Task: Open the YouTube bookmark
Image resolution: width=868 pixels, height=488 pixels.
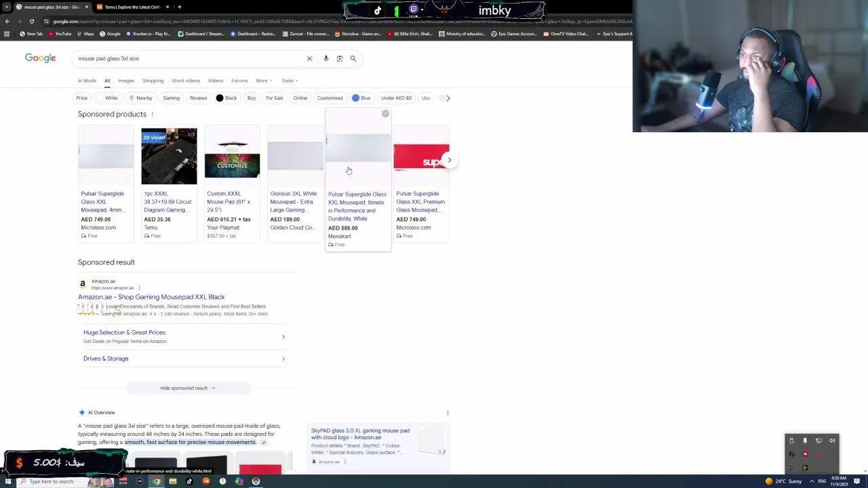Action: pyautogui.click(x=60, y=34)
